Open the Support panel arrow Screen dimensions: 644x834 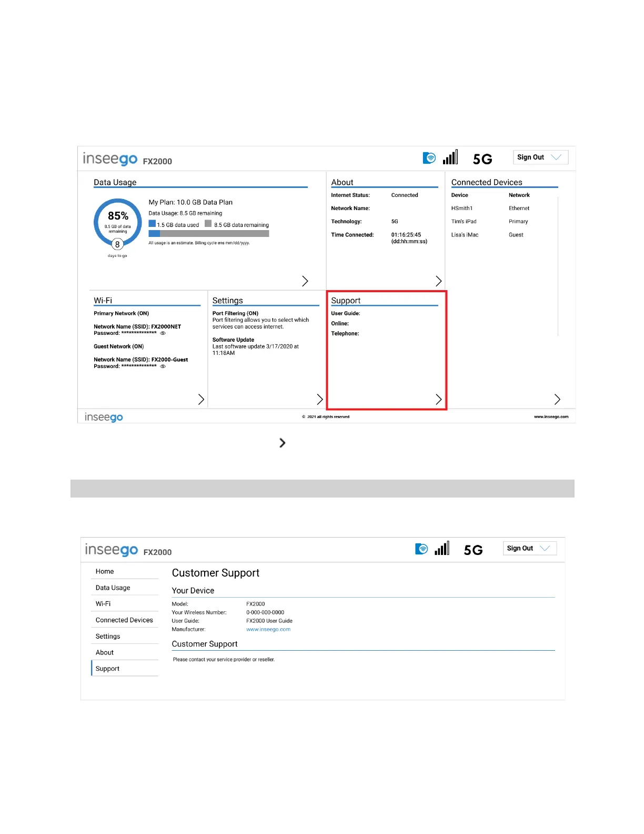click(x=438, y=400)
